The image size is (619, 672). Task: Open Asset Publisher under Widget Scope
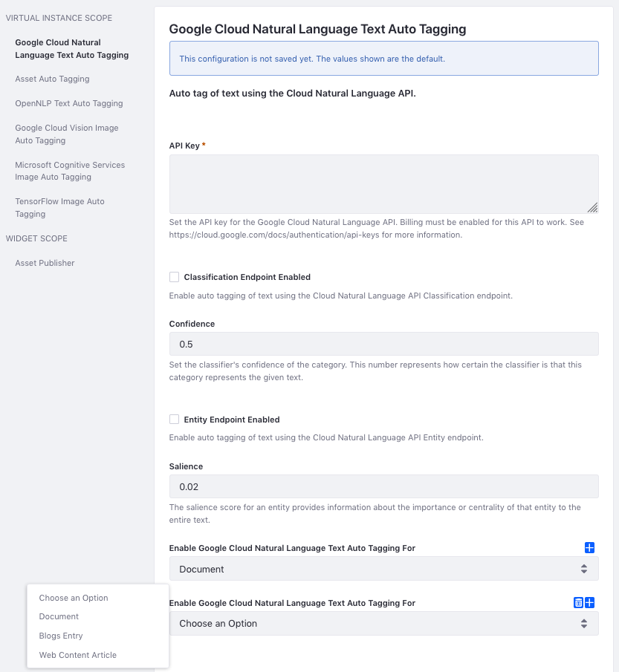pyautogui.click(x=45, y=263)
